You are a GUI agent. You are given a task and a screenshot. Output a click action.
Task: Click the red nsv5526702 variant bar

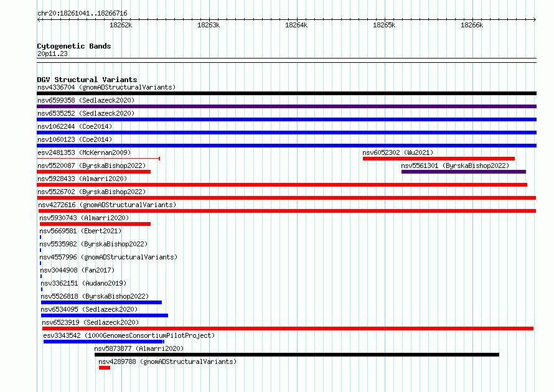click(x=286, y=198)
